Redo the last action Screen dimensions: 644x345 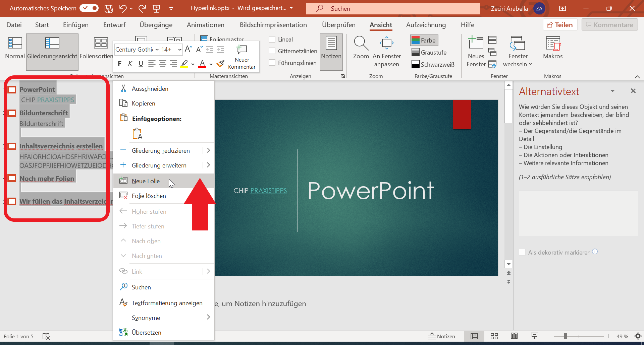(x=142, y=8)
